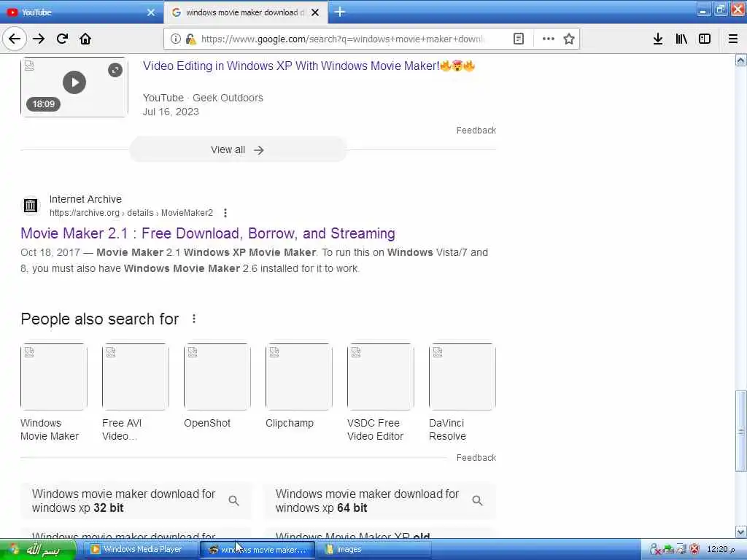Click the page scrollbar up arrow

pyautogui.click(x=741, y=61)
